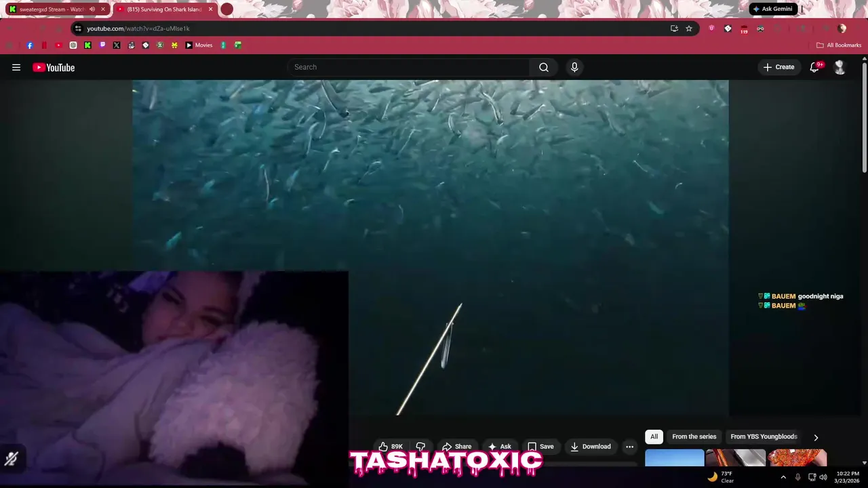The image size is (868, 488).
Task: Bookmark this page with the star
Action: tap(689, 28)
